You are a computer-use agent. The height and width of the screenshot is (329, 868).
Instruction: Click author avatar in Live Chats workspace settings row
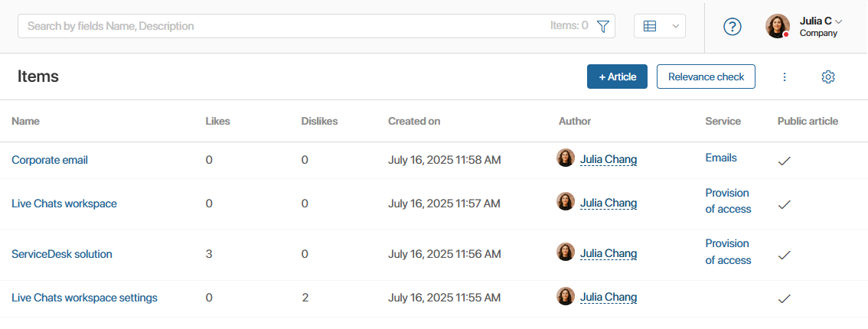[565, 296]
